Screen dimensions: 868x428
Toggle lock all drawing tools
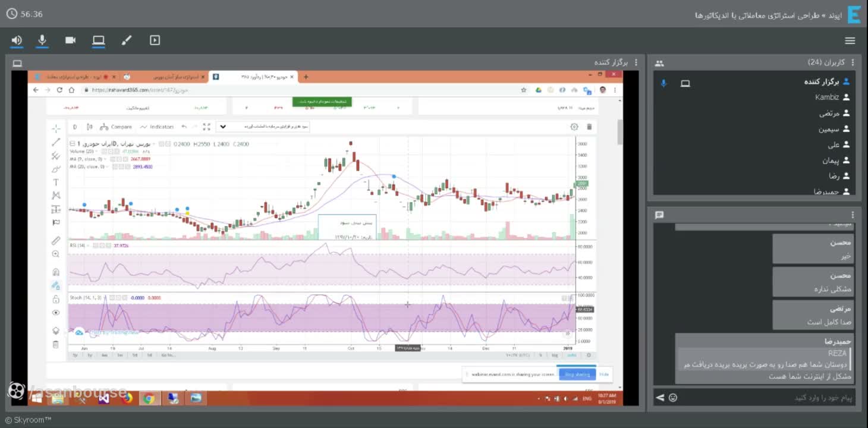(x=56, y=299)
